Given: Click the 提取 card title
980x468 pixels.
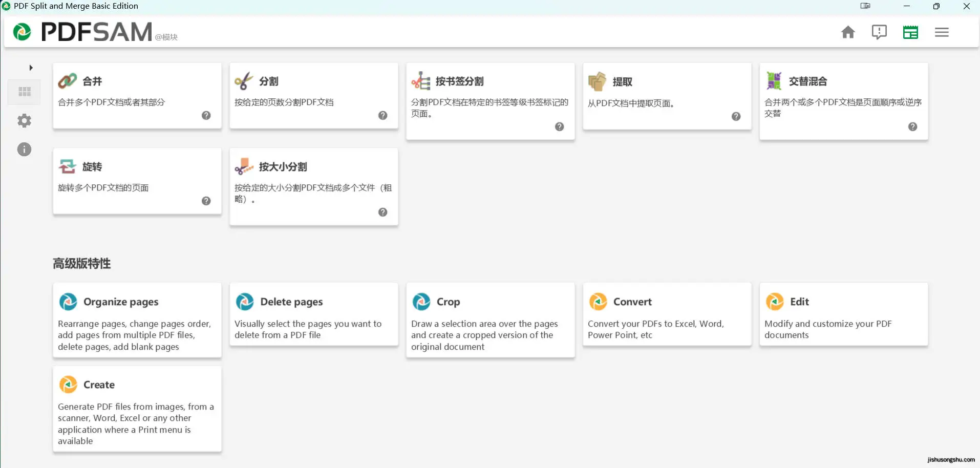Looking at the screenshot, I should [623, 81].
